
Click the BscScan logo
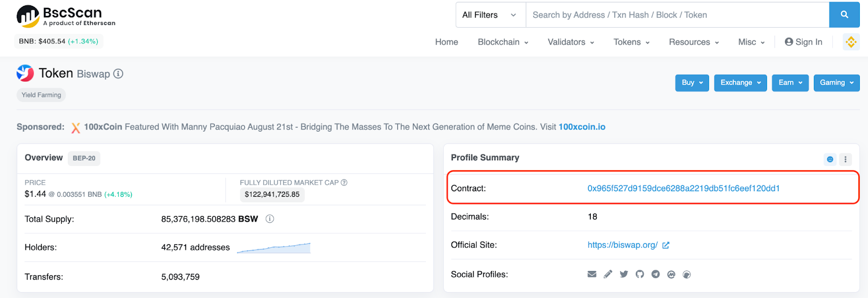[66, 16]
